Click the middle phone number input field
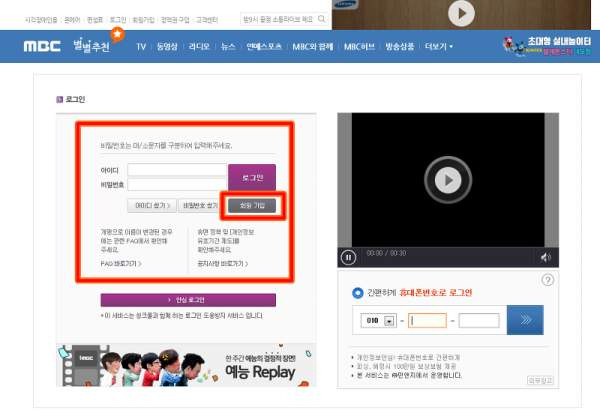This screenshot has height=419, width=600. tap(427, 320)
